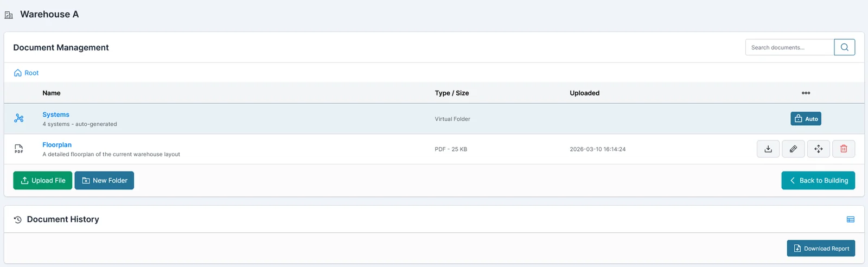Screen dimensions: 868x267
Task: Go Back to Building
Action: pos(818,180)
